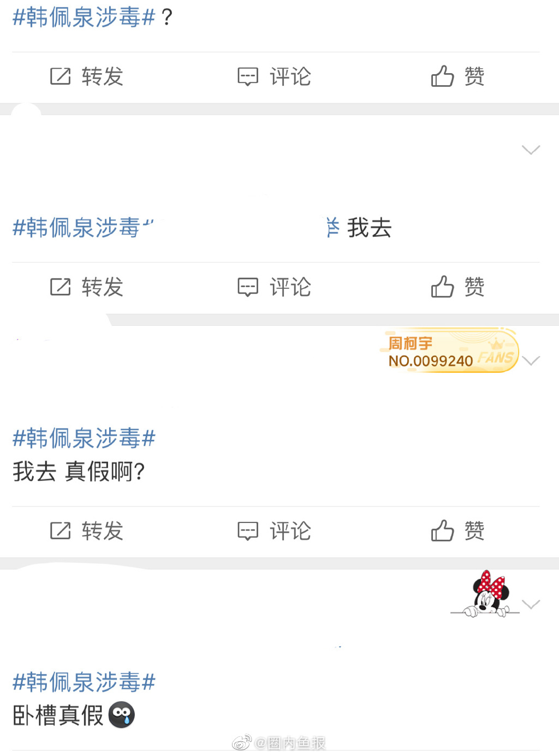Tap the crying emoji after "卧槽真假"

pos(122,715)
